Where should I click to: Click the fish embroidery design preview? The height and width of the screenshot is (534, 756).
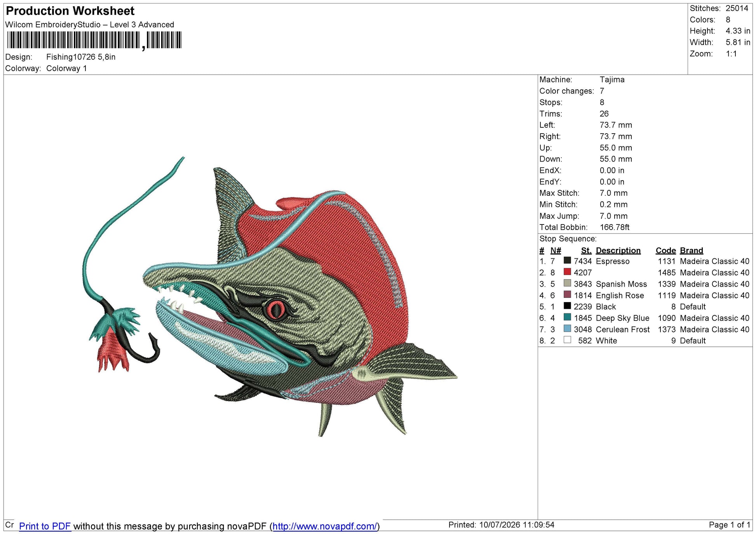270,297
